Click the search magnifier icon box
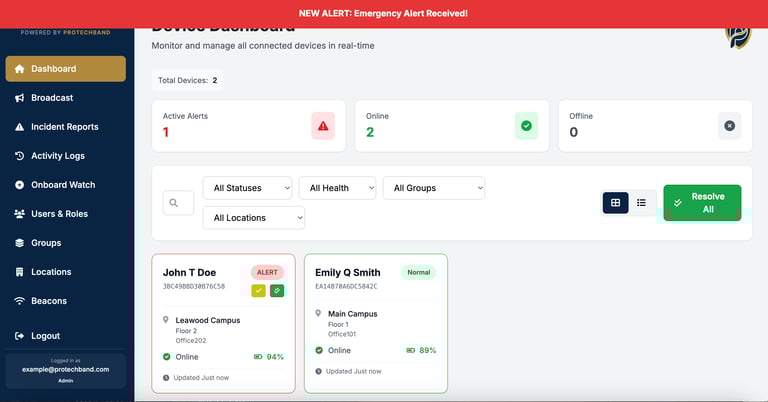 coord(178,203)
